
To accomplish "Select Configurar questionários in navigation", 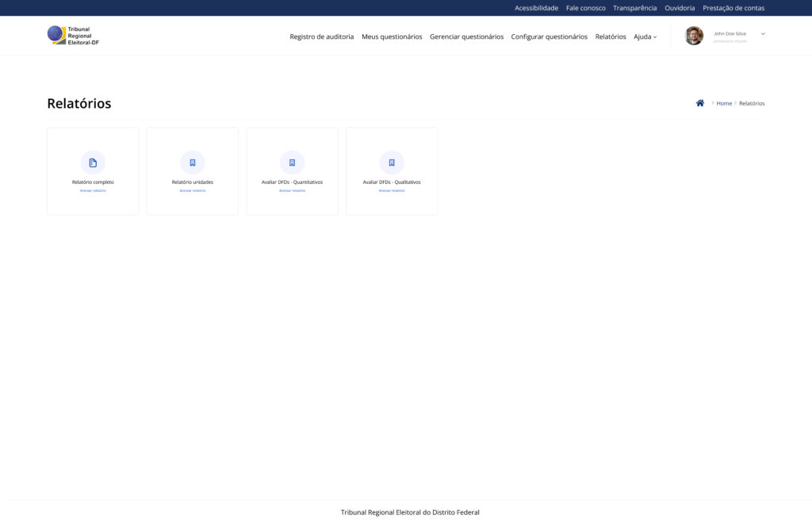I will (549, 36).
